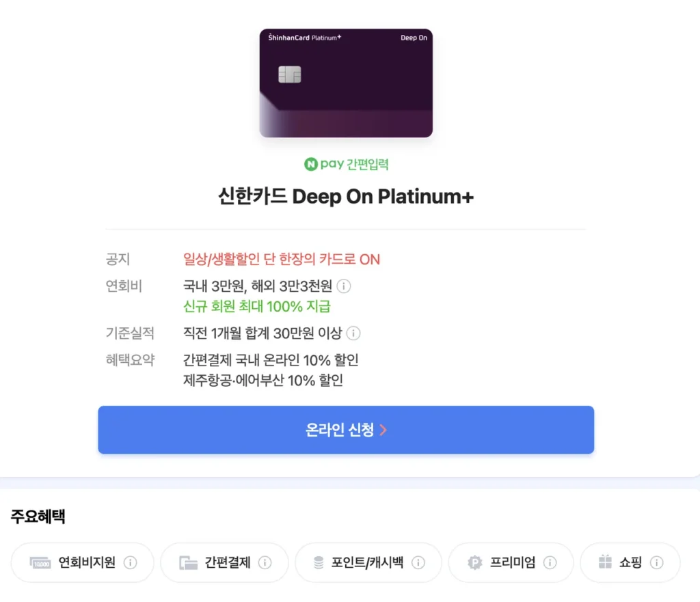Select the 쇼핑 benefit chip
Image resolution: width=700 pixels, height=602 pixels.
tap(630, 563)
